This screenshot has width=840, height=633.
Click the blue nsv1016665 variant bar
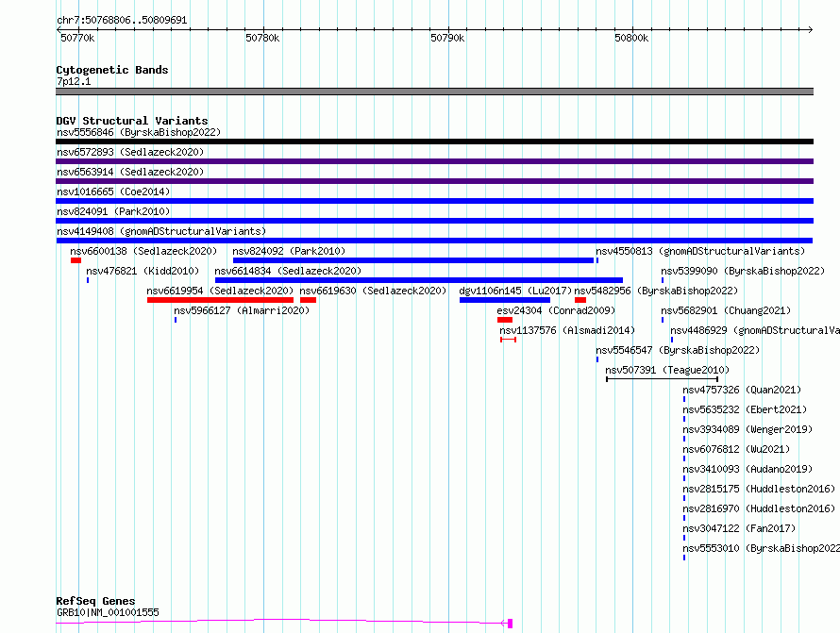[434, 201]
